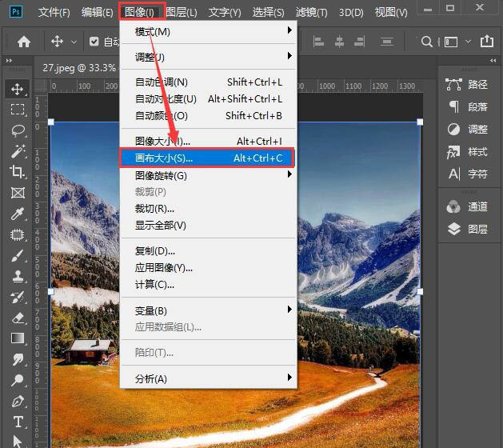Select the Magic Wand tool
Screen dimensions: 503x448
18,151
